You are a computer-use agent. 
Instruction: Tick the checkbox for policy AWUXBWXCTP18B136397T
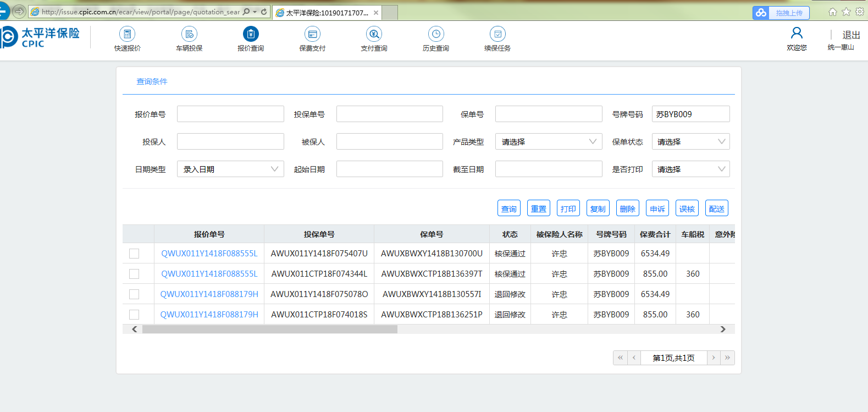tap(134, 274)
